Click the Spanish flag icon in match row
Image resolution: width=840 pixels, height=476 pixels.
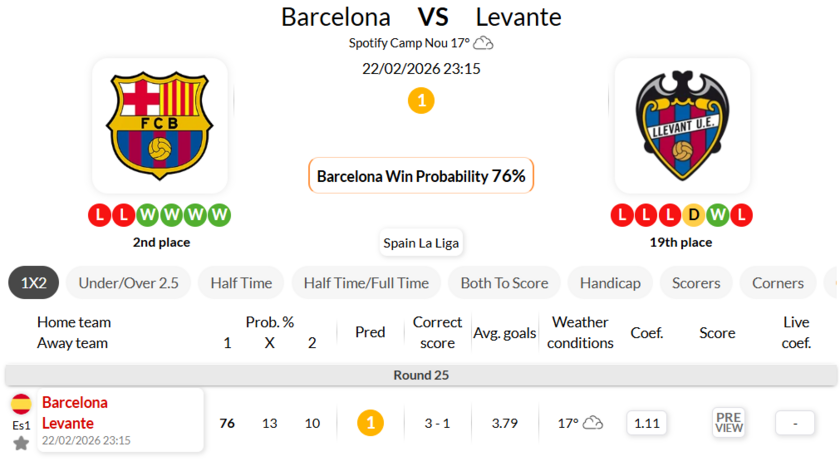pyautogui.click(x=21, y=404)
